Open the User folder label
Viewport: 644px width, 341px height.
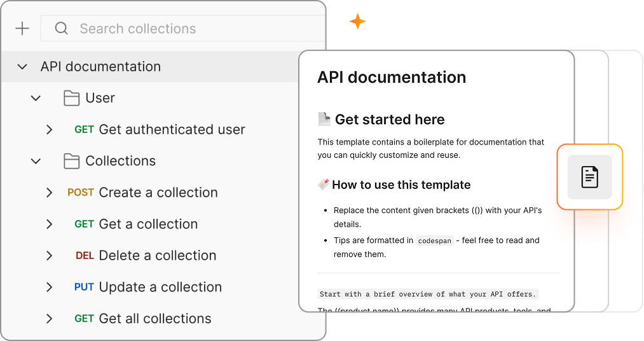[x=100, y=98]
